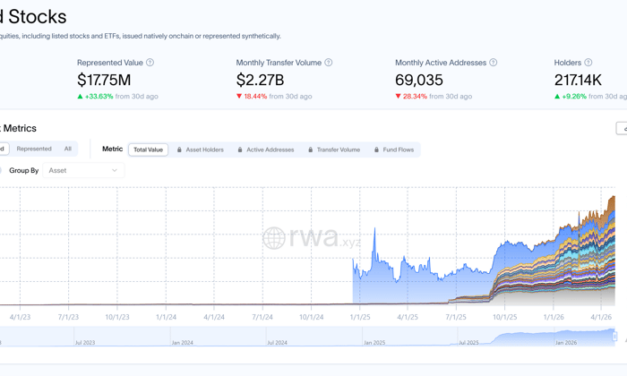Click lock icon on Active Addresses tab

[240, 150]
